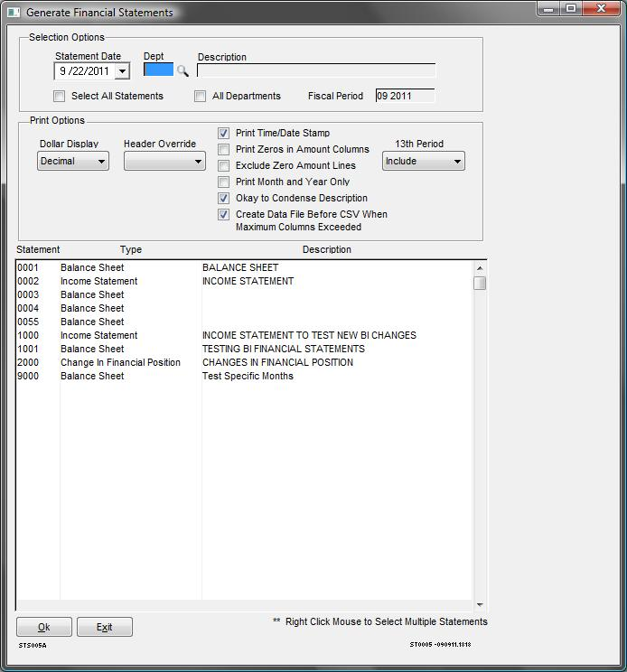Select statement 0001 Balance Sheet row
The image size is (627, 672).
[244, 267]
